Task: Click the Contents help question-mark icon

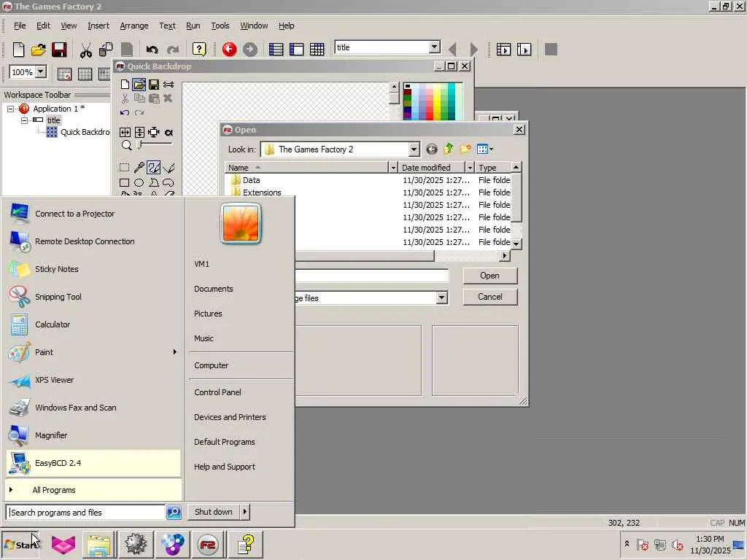Action: pos(199,49)
